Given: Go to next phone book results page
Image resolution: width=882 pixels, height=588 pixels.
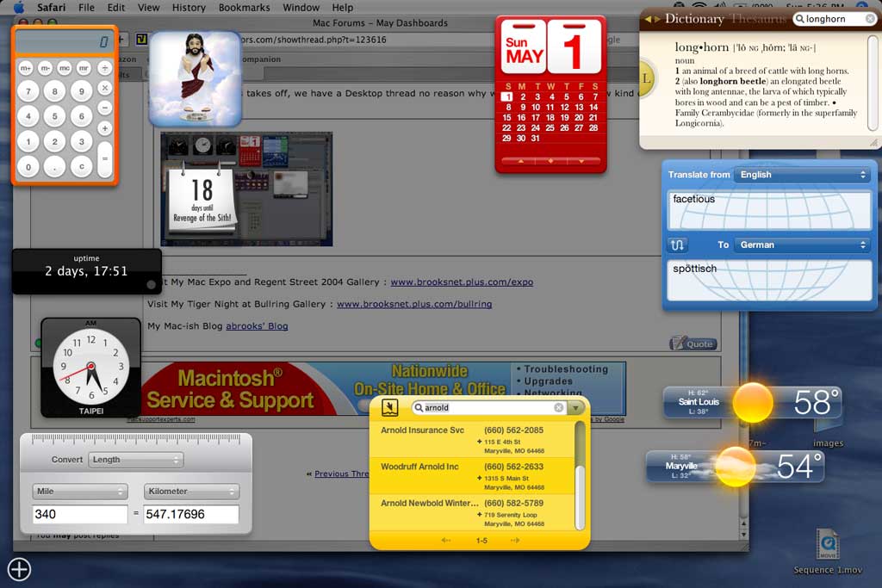Looking at the screenshot, I should [515, 540].
